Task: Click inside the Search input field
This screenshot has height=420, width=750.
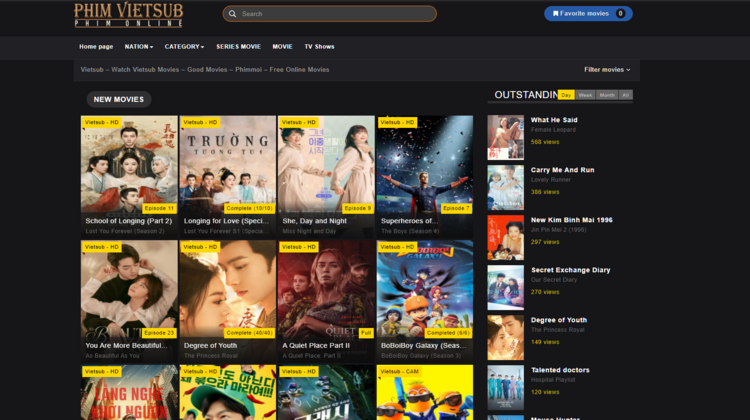Action: coord(335,14)
